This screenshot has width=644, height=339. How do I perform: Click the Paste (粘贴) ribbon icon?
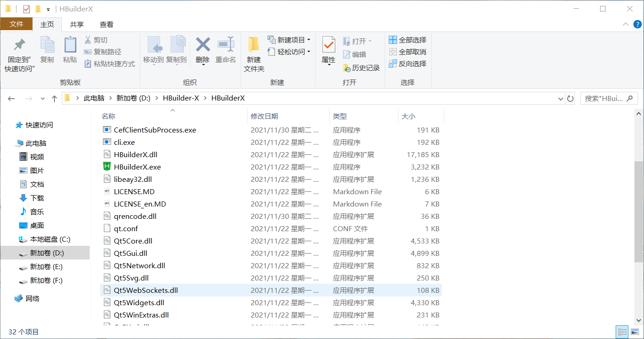(70, 44)
